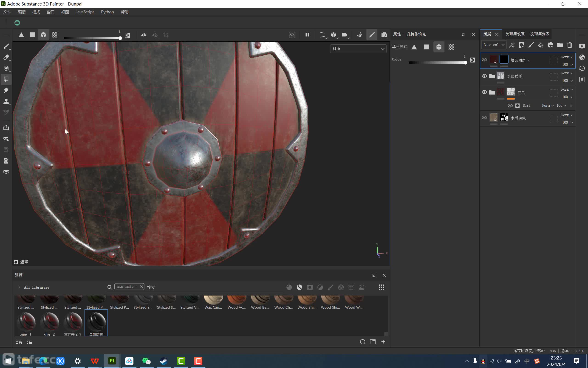The image size is (588, 368).
Task: Open Norm blend dropdown of Dirt effect
Action: [548, 106]
